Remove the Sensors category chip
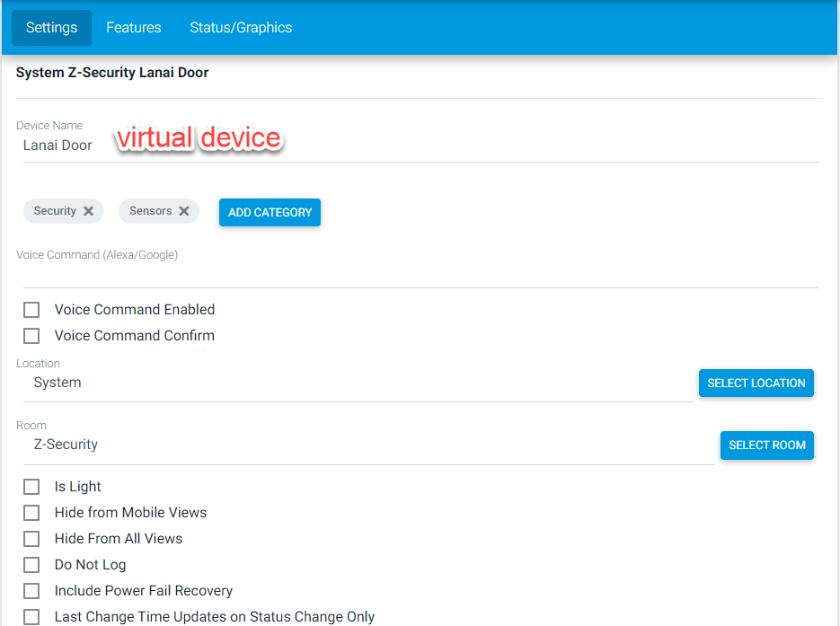Viewport: 840px width, 626px height. 184,211
